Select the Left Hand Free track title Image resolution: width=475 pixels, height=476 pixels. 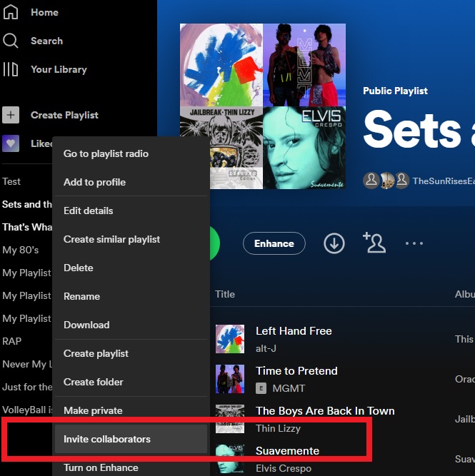294,331
